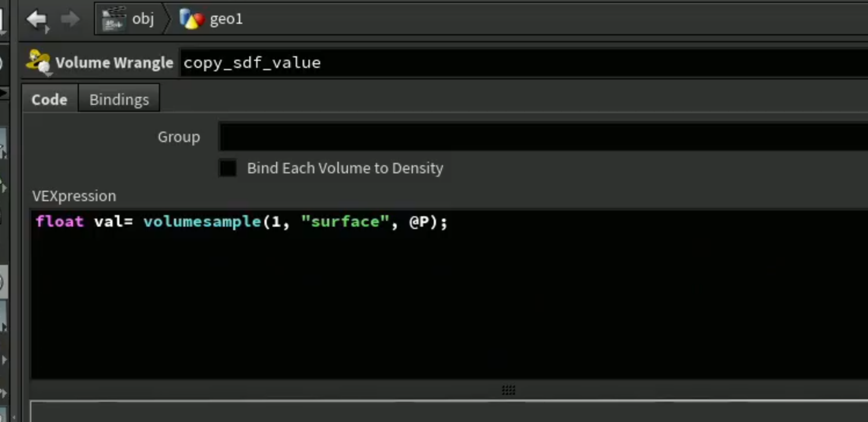Go back with the left arrow icon
868x422 pixels.
[x=37, y=20]
